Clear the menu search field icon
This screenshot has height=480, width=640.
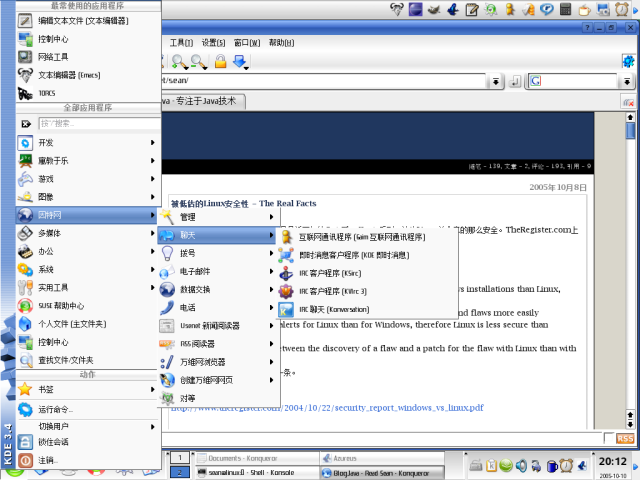(x=26, y=124)
